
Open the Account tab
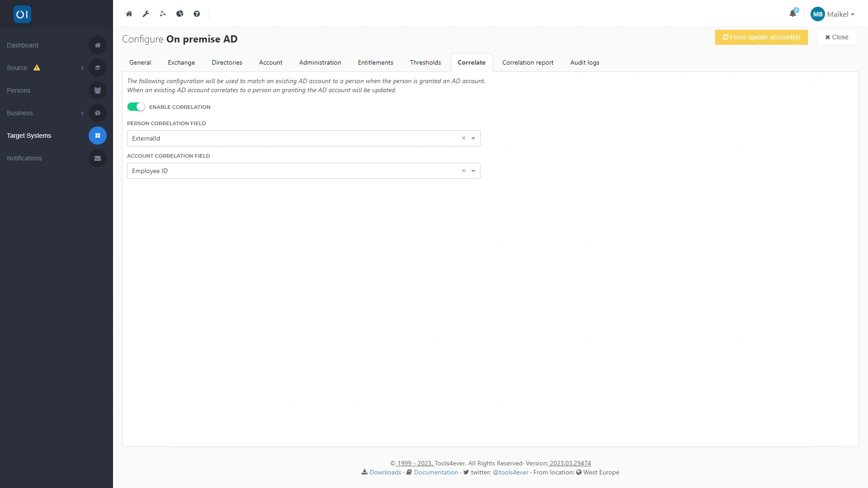(x=271, y=62)
